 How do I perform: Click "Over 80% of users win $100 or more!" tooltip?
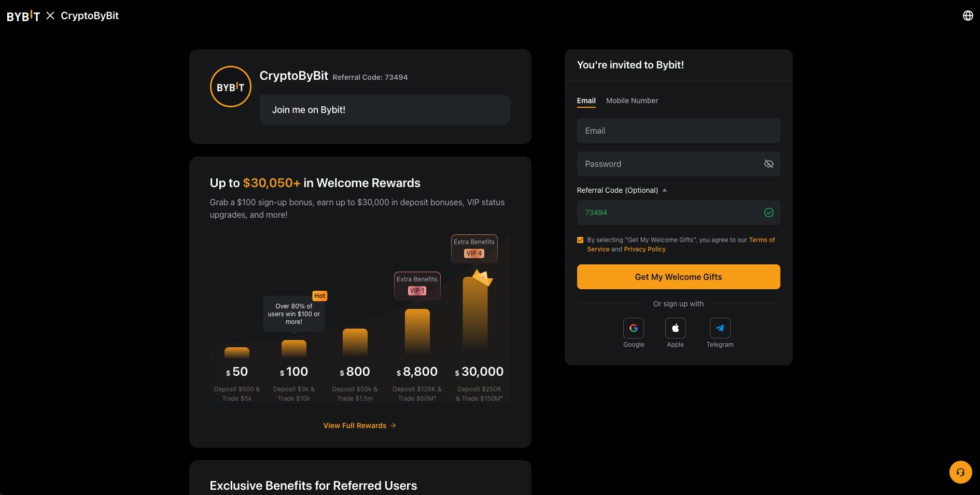294,314
